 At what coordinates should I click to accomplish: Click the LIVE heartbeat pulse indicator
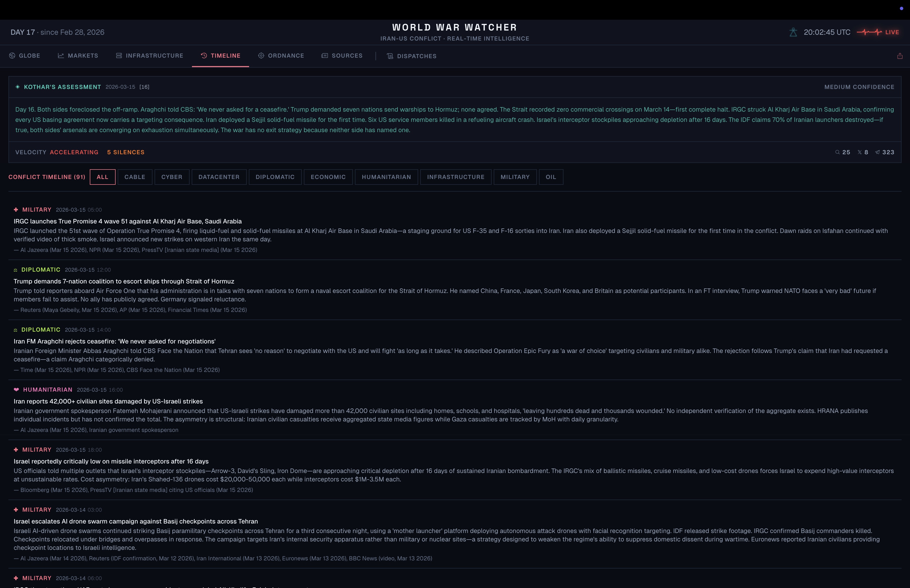coord(869,32)
